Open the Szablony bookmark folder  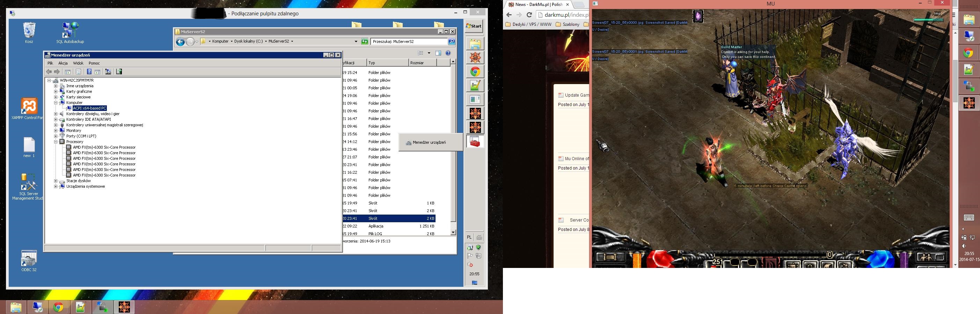click(x=568, y=24)
